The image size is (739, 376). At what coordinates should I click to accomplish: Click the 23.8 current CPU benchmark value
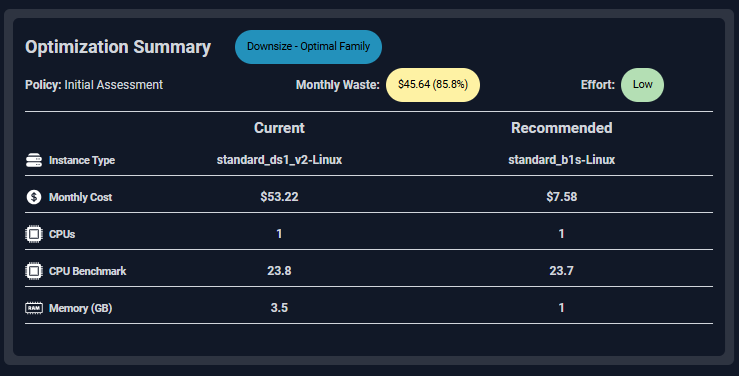coord(279,270)
